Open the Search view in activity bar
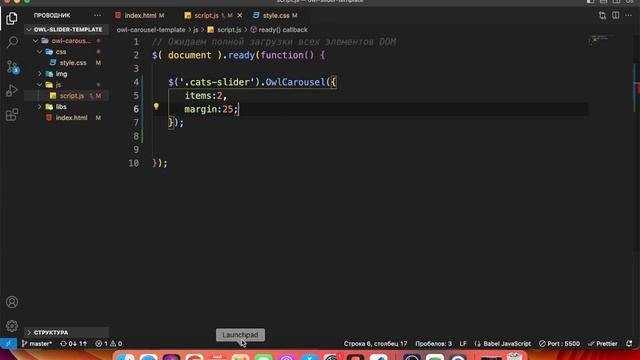The image size is (640, 360). tap(12, 42)
